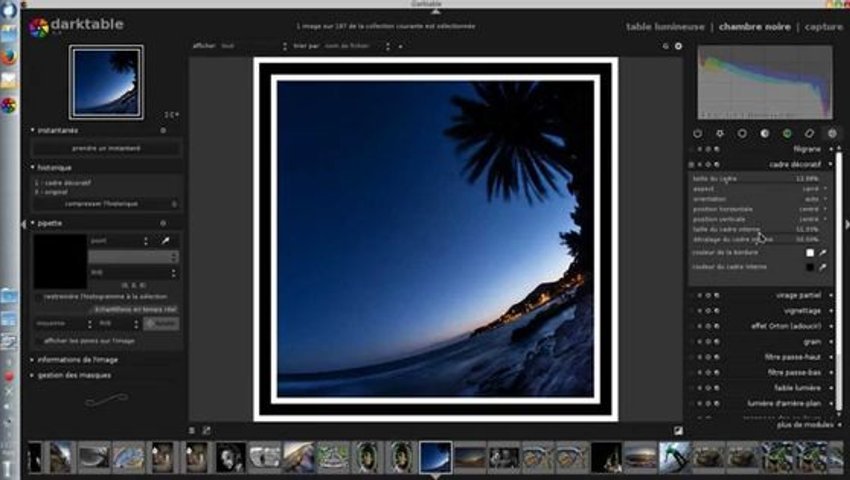Open the tone modules group
Viewport: 850px width, 480px height.
point(764,133)
